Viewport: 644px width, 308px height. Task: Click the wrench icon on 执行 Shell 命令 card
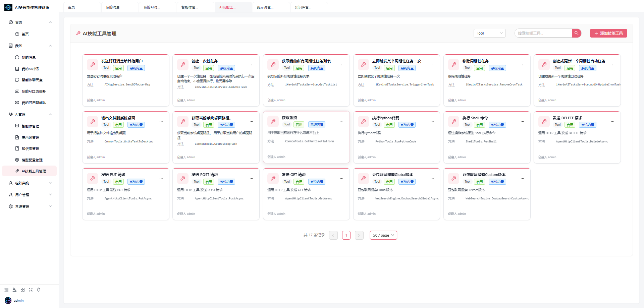point(454,122)
